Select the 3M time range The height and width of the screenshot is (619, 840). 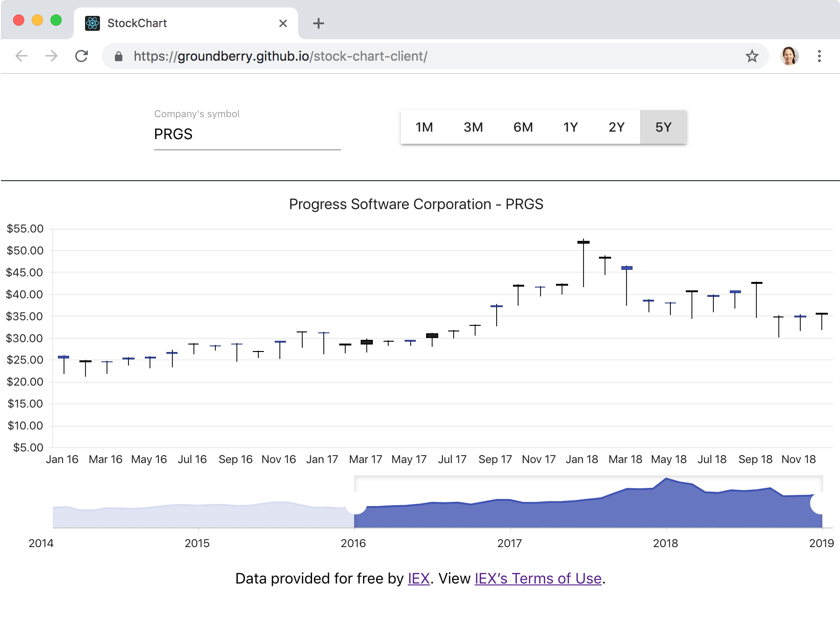[473, 127]
